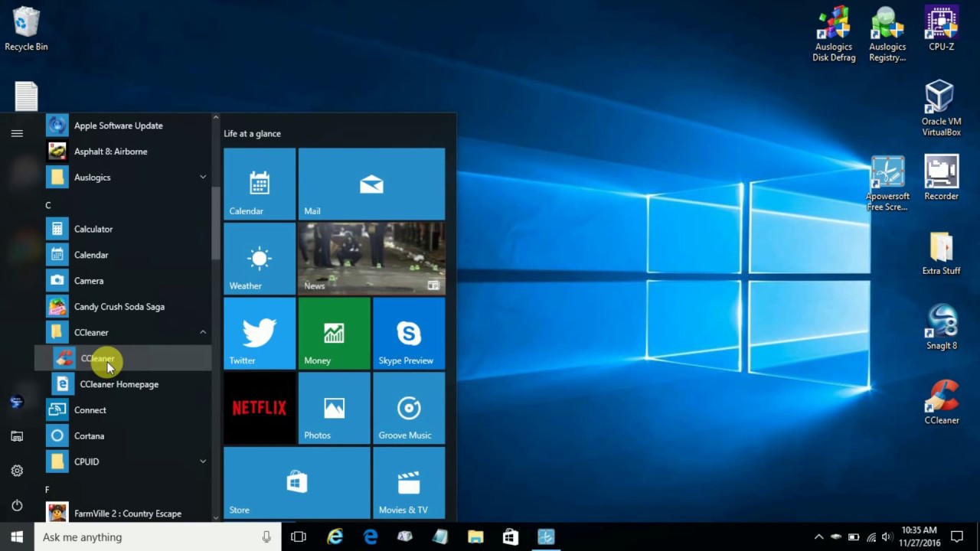The height and width of the screenshot is (551, 980).
Task: Open File Explorer from Start sidebar
Action: point(17,436)
